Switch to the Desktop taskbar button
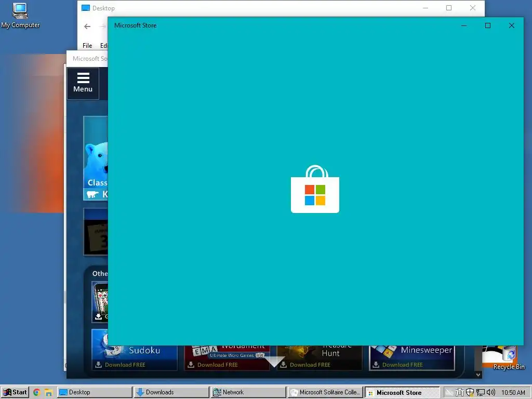The image size is (532, 399). pyautogui.click(x=95, y=392)
